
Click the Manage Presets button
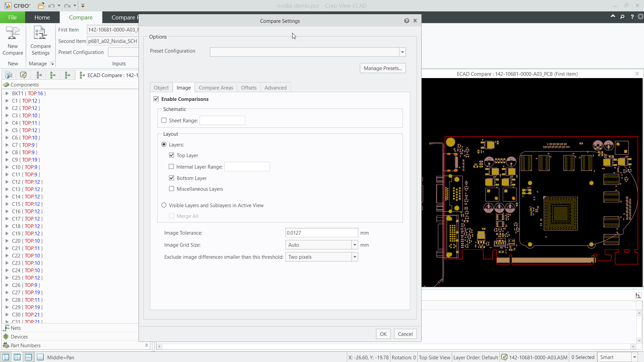(x=383, y=68)
